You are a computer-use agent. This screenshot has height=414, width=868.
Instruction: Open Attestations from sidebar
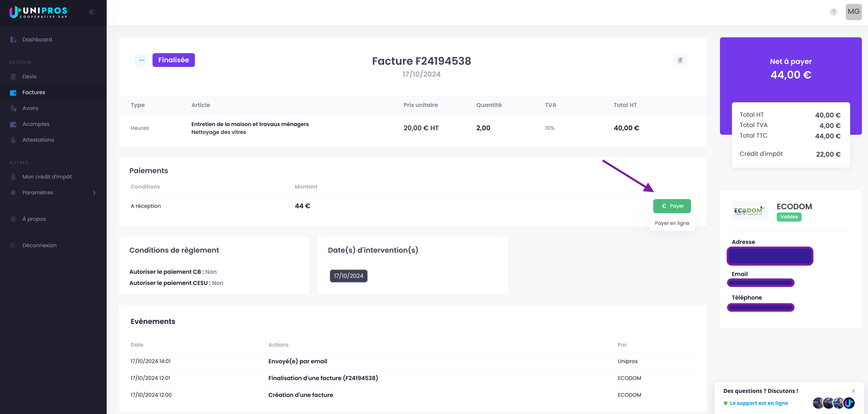tap(38, 140)
